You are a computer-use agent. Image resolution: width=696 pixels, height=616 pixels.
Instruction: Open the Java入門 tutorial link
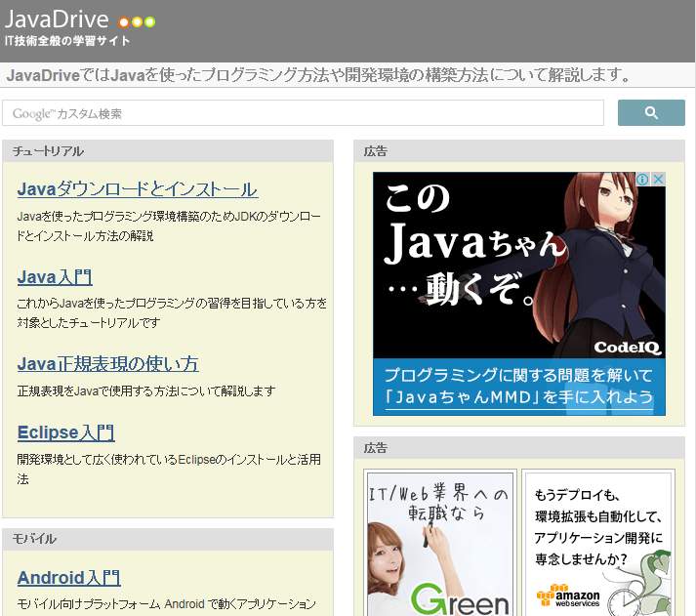tap(55, 277)
